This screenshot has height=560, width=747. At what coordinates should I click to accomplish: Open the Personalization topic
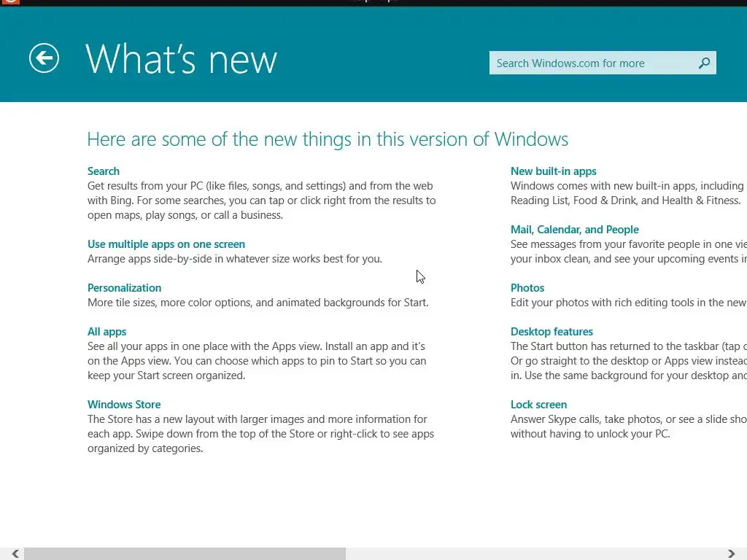pos(124,287)
